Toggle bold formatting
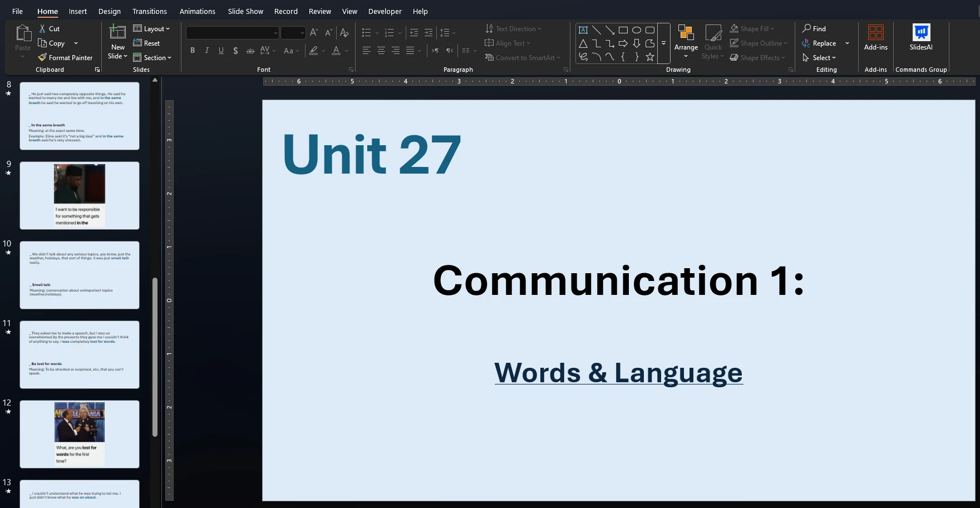Image resolution: width=980 pixels, height=508 pixels. point(193,51)
